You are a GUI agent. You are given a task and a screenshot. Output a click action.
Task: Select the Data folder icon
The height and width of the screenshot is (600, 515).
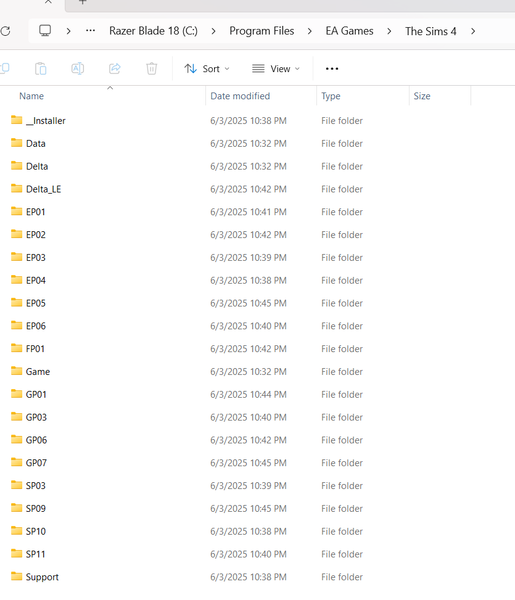click(16, 143)
